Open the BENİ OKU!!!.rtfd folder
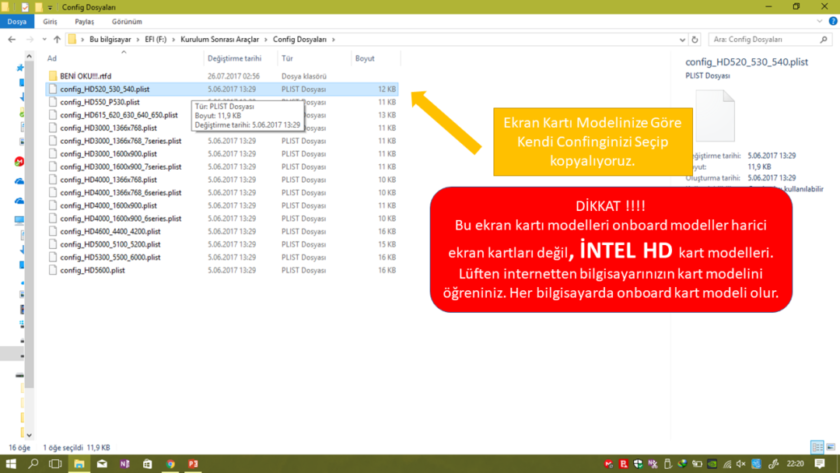 (x=84, y=75)
